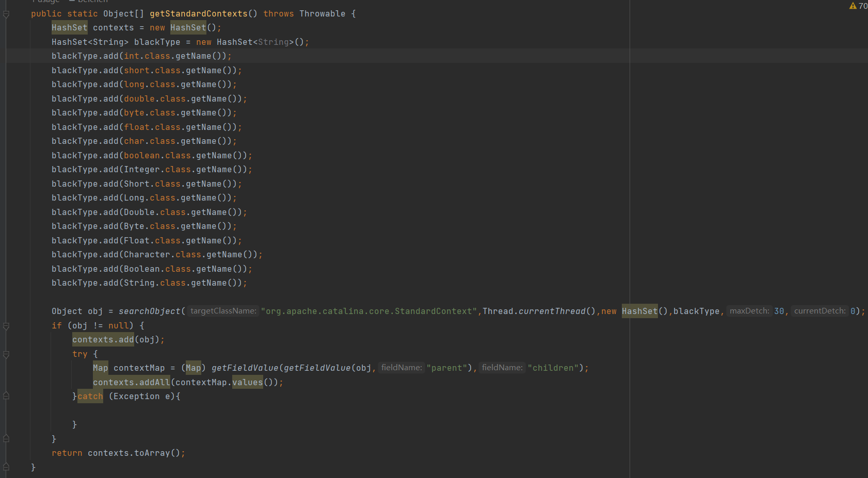Click the maxDetch parameter hint

(x=749, y=311)
